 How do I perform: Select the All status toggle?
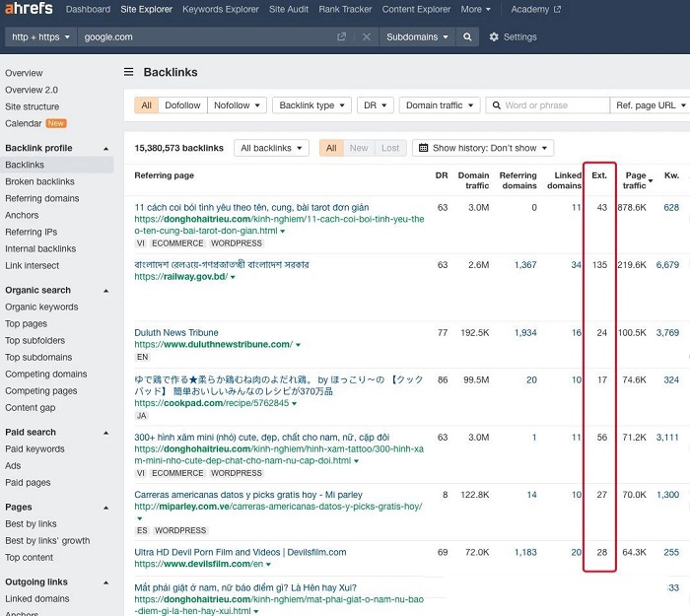point(331,148)
